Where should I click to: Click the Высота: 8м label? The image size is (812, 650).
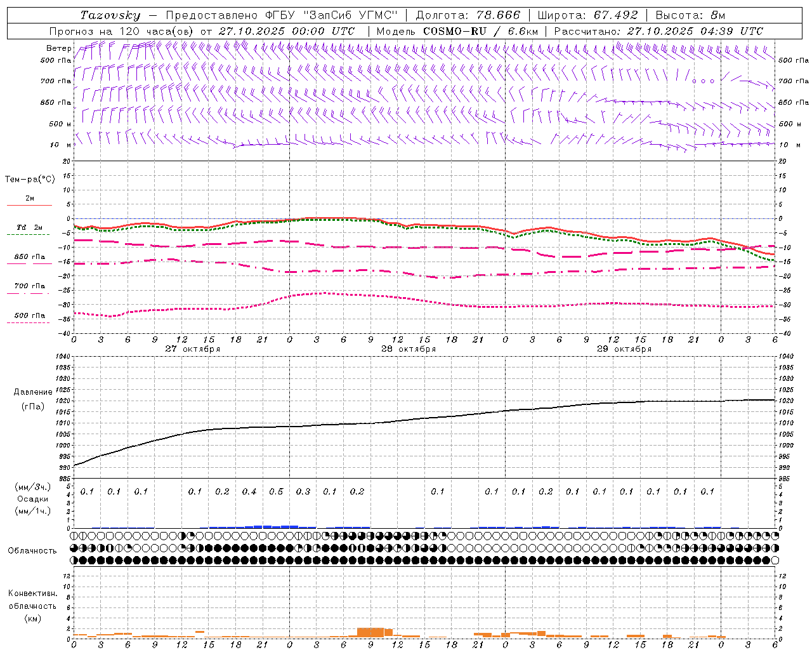click(690, 15)
